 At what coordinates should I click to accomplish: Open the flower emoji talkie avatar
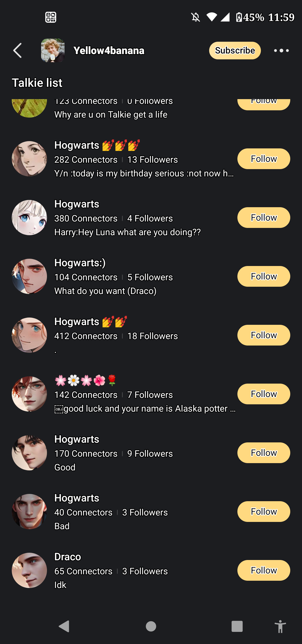click(x=29, y=394)
